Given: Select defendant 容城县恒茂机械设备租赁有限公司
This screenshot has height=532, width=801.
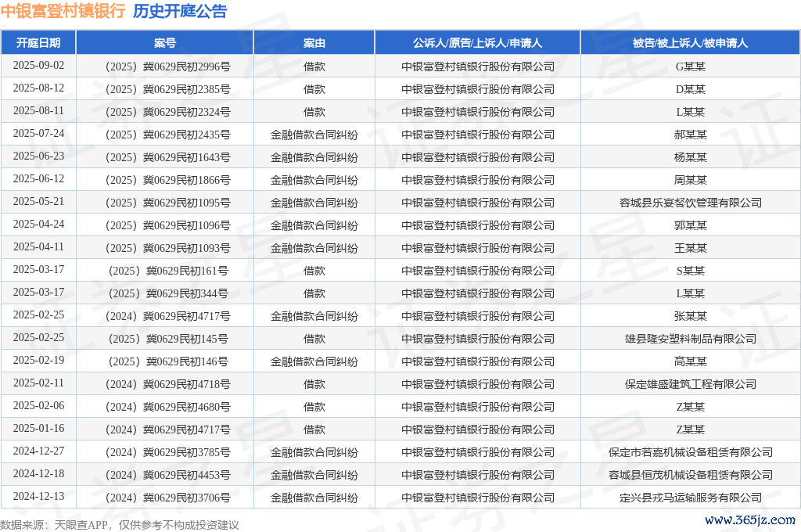Looking at the screenshot, I should coord(690,475).
